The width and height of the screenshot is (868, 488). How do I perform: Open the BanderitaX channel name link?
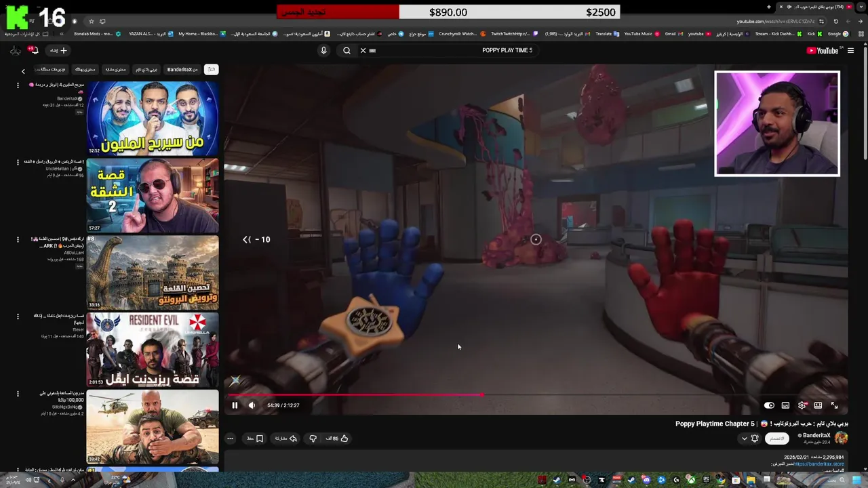[816, 436]
